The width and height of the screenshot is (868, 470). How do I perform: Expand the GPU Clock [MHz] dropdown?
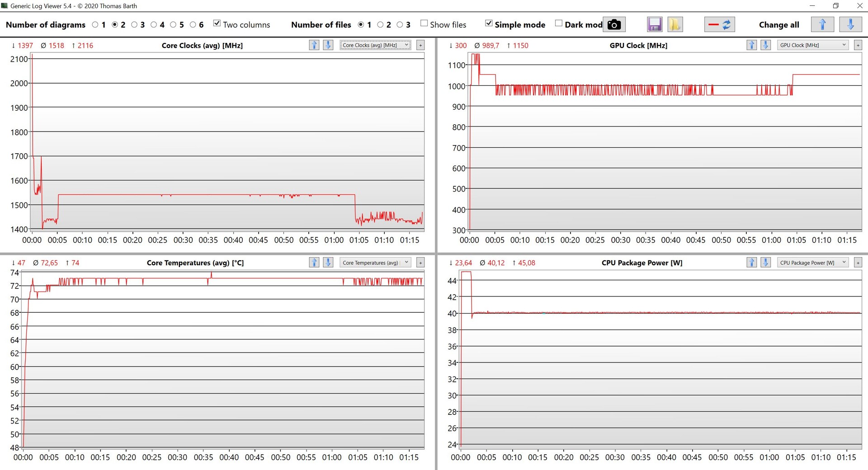[x=813, y=45]
